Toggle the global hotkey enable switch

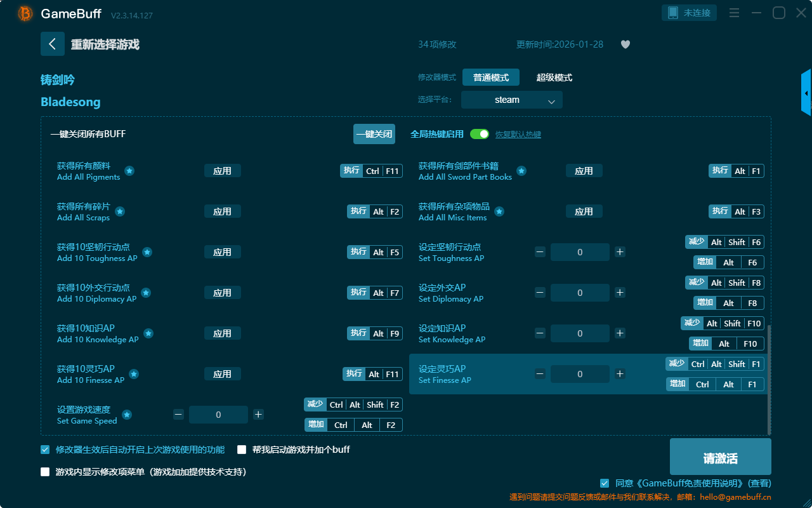(480, 134)
